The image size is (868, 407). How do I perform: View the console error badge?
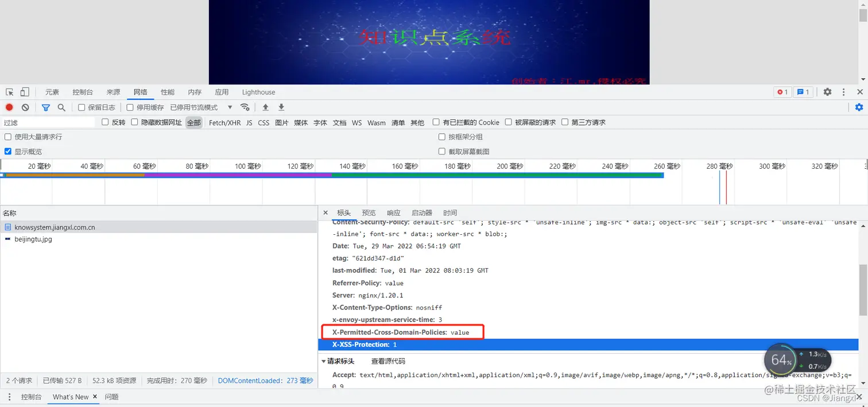pos(781,91)
